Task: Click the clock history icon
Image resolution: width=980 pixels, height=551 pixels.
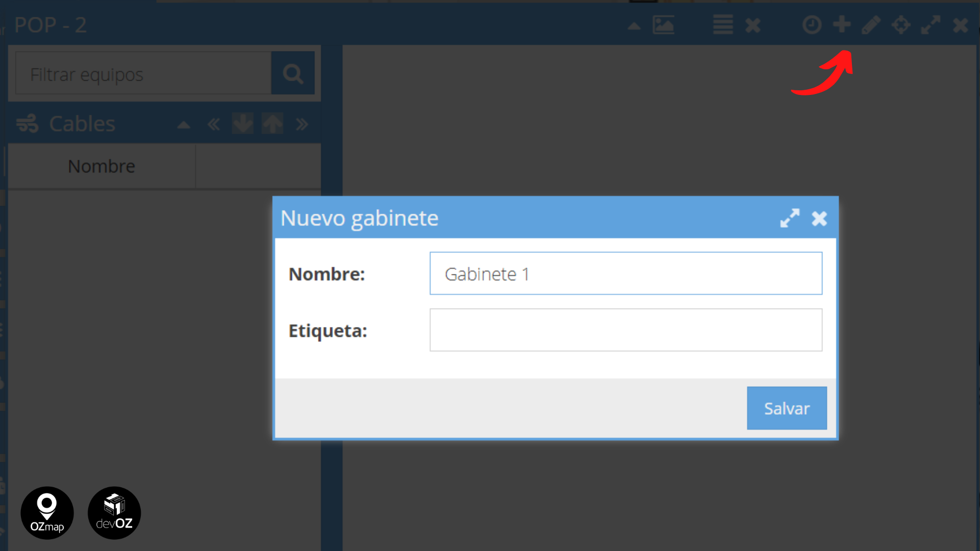Action: [x=812, y=24]
